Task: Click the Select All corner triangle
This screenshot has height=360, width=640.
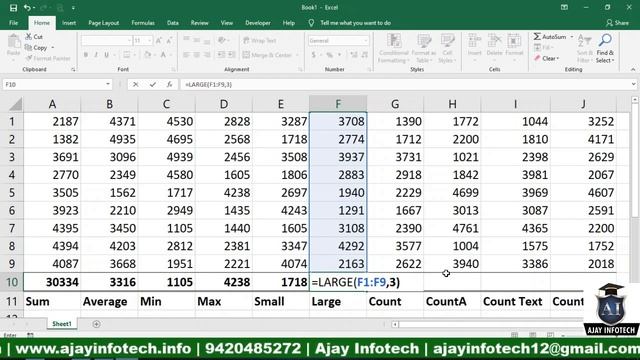Action: [15, 104]
